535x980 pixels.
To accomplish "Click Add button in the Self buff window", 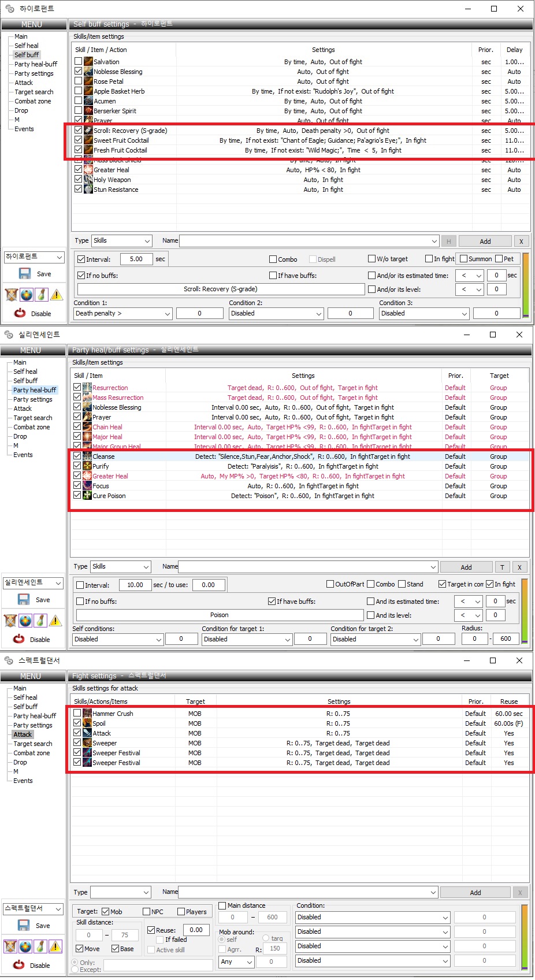I will (x=485, y=242).
